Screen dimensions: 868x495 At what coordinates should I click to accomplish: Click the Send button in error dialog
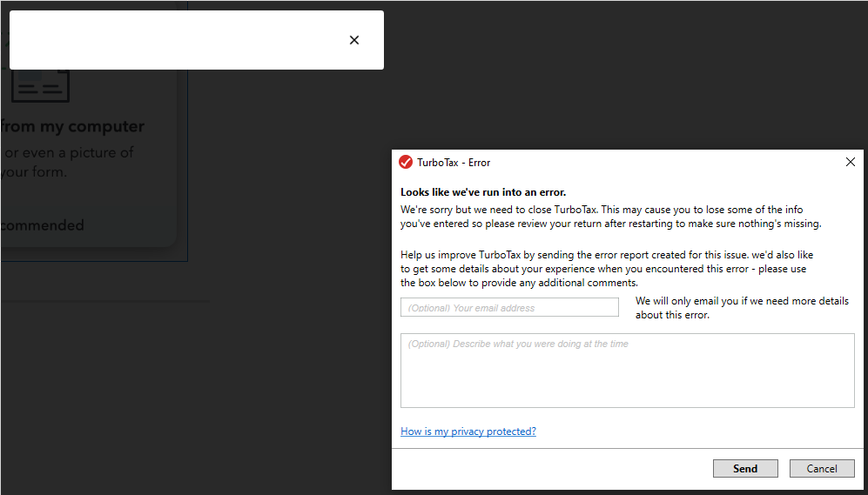[x=745, y=468]
